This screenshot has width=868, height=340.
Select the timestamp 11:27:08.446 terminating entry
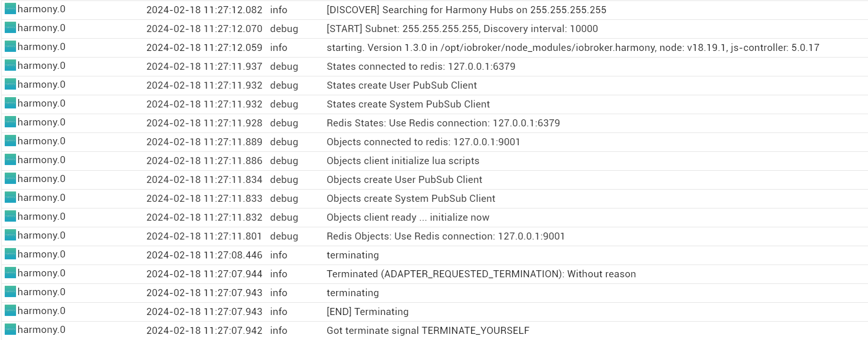tap(204, 255)
